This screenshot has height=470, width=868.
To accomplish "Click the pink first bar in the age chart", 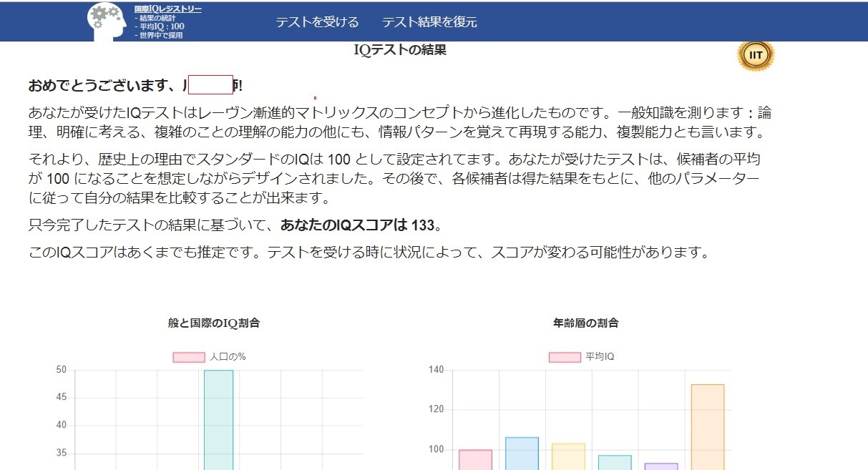I will [475, 459].
